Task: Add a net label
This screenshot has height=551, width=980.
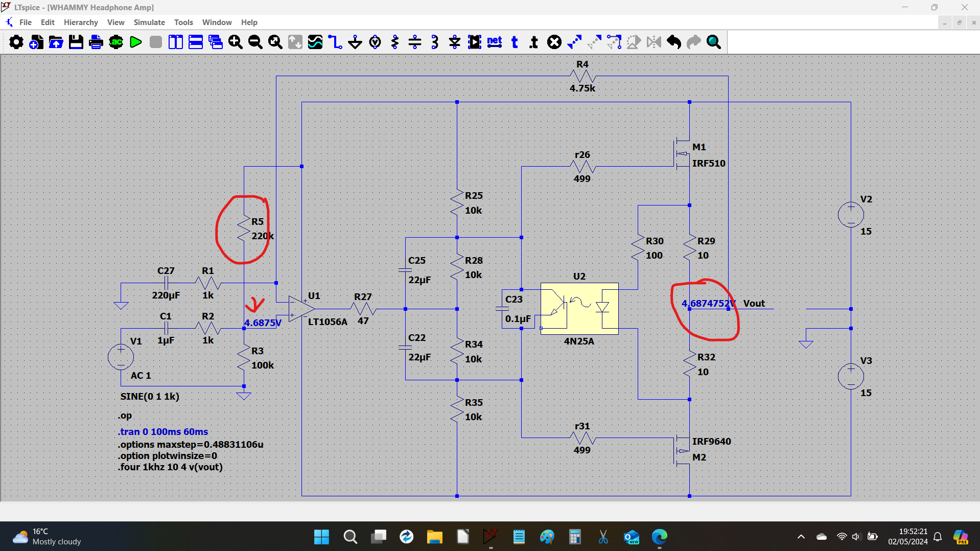Action: click(x=495, y=42)
